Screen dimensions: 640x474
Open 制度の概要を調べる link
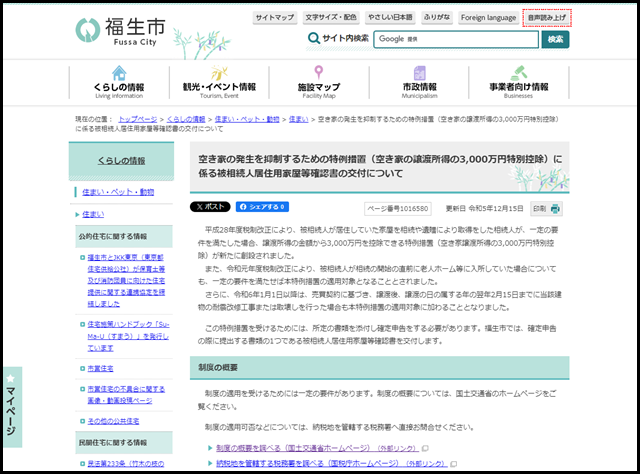tap(318, 448)
